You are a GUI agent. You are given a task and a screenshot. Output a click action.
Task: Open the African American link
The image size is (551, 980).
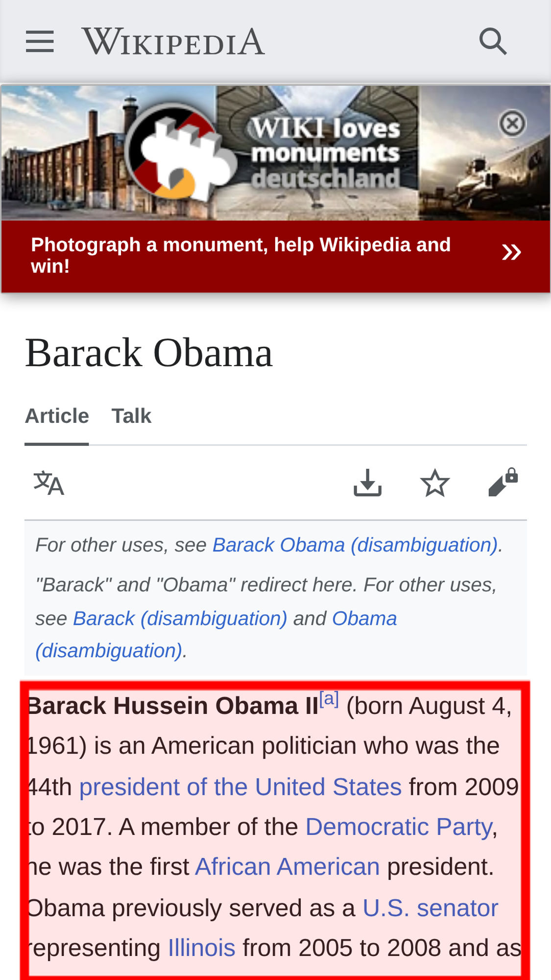[287, 867]
